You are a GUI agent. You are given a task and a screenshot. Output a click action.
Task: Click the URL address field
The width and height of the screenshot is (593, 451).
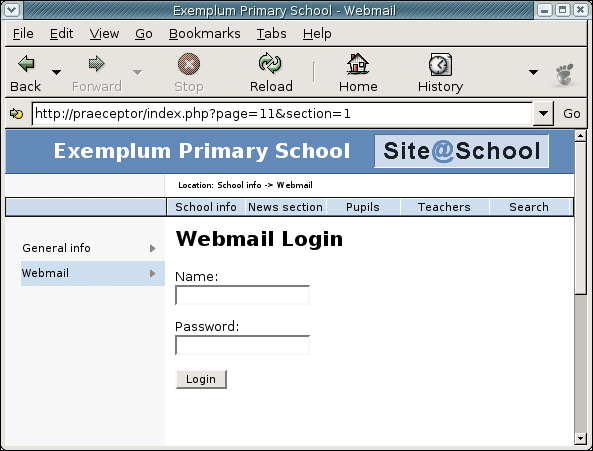(282, 113)
